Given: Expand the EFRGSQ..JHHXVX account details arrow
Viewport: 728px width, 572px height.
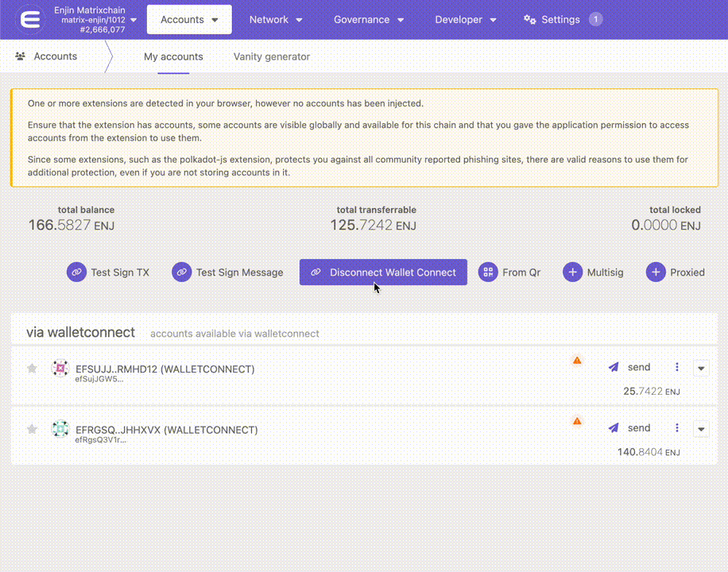Looking at the screenshot, I should pos(701,429).
